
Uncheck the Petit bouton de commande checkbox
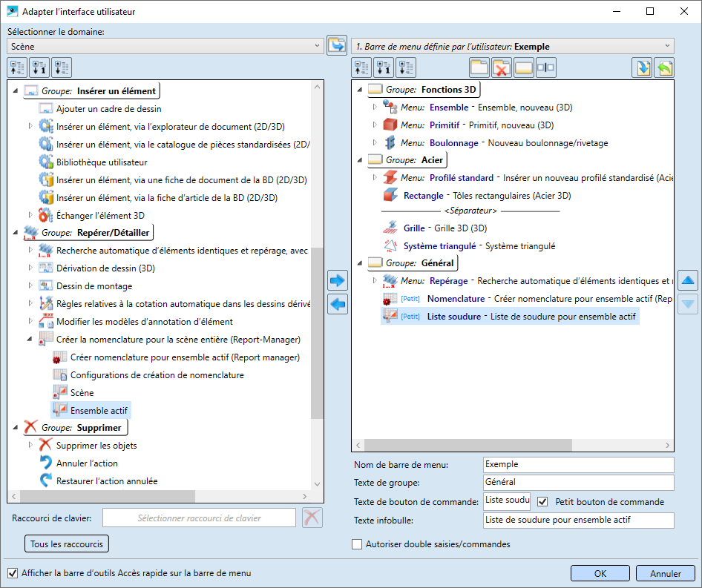(542, 502)
